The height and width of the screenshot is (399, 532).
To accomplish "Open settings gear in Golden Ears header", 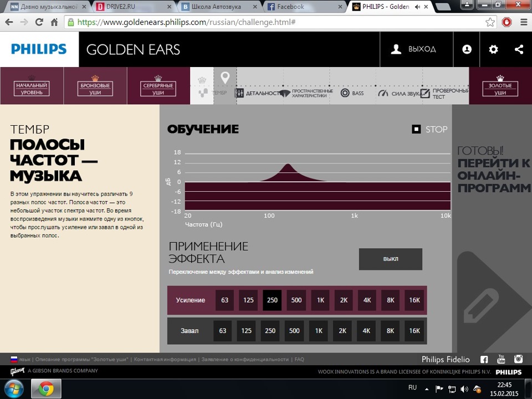I will [493, 49].
